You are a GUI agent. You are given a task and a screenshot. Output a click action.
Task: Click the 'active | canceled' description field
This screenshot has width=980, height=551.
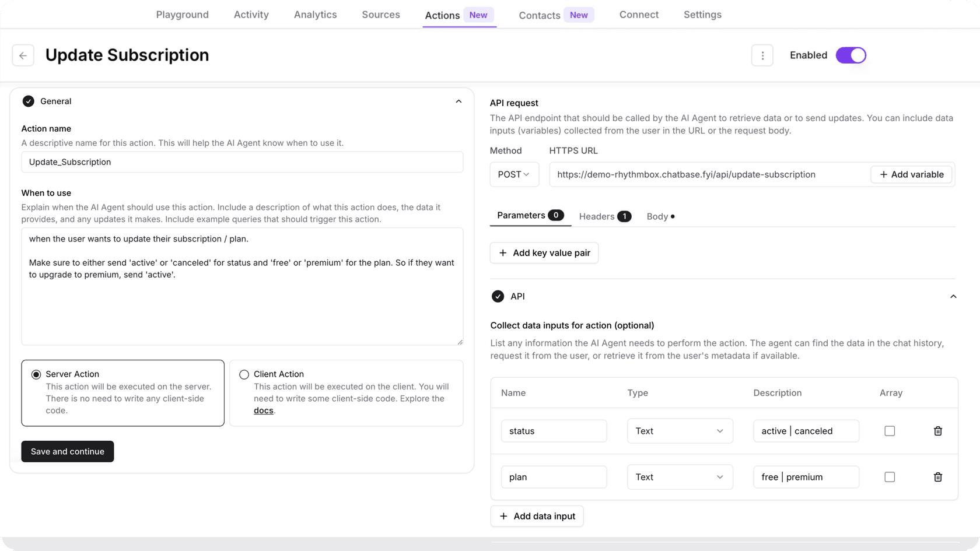(806, 431)
